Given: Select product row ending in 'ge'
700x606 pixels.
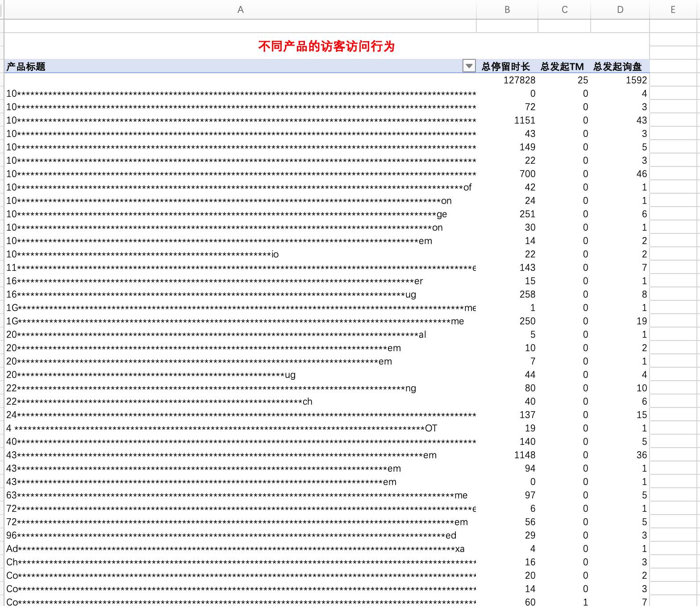Looking at the screenshot, I should pyautogui.click(x=240, y=214).
